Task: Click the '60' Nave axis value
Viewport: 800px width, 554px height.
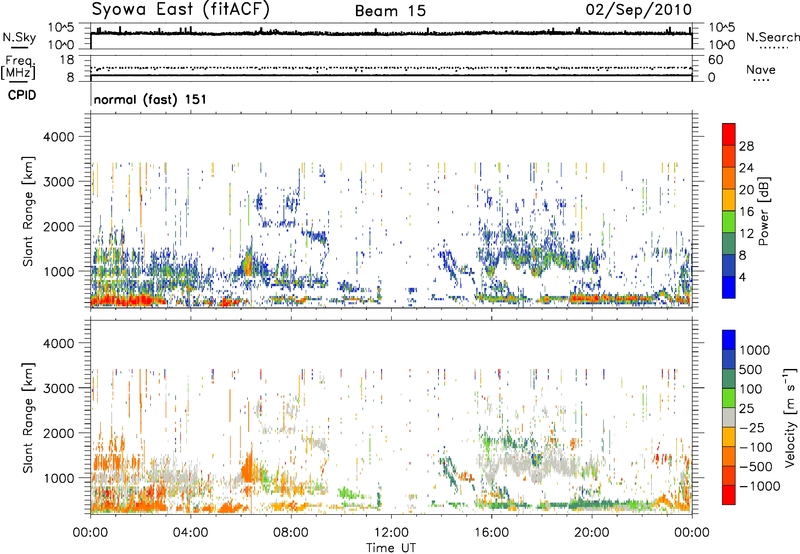Action: click(715, 60)
